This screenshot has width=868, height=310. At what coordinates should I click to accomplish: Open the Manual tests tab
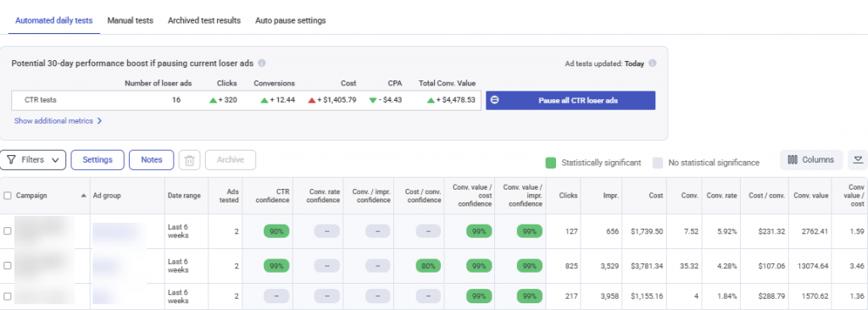130,20
